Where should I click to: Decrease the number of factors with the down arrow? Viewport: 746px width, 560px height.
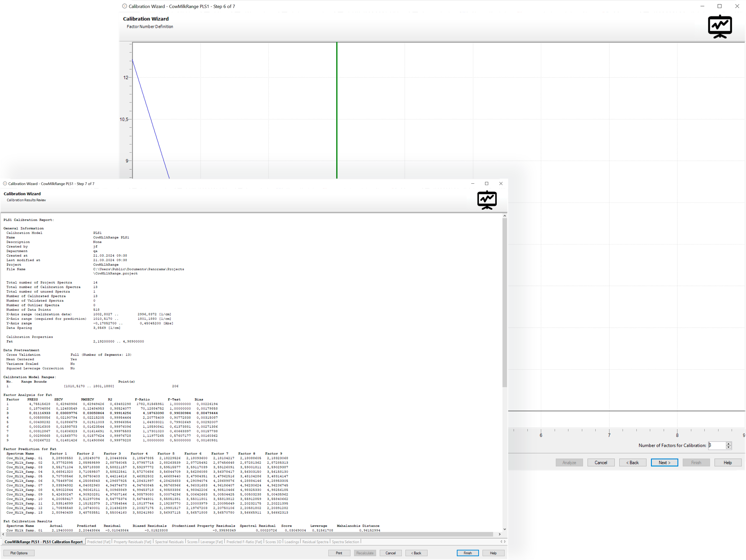pyautogui.click(x=729, y=447)
